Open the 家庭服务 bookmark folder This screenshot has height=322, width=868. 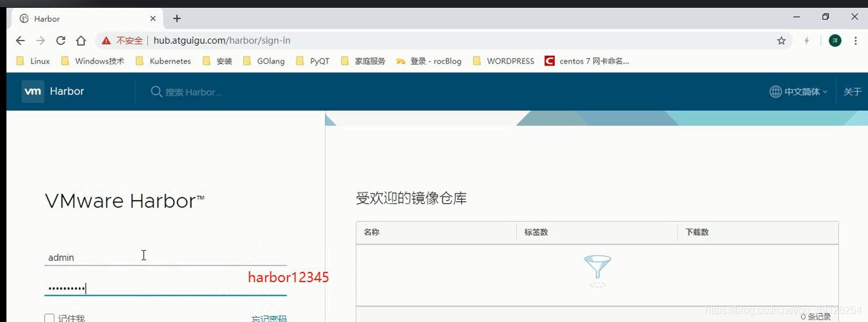click(363, 61)
